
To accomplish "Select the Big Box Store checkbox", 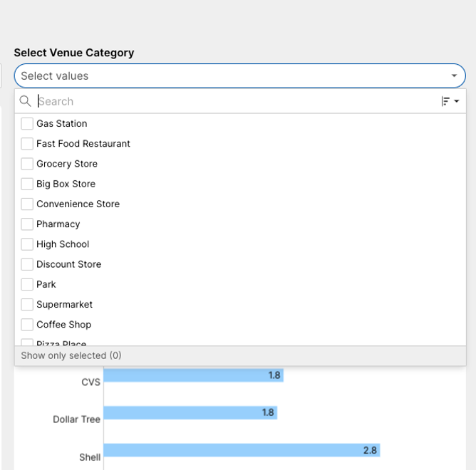I will click(x=27, y=184).
